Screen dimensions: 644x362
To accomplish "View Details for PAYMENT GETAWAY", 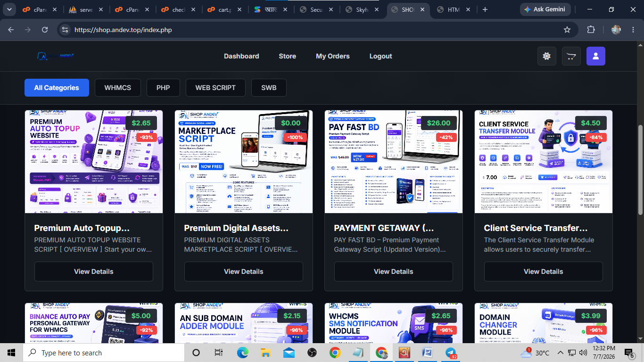I will (x=394, y=271).
